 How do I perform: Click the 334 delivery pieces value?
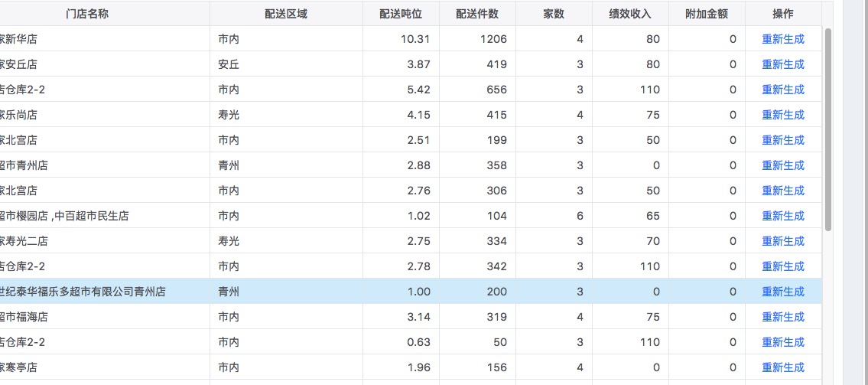click(x=496, y=242)
